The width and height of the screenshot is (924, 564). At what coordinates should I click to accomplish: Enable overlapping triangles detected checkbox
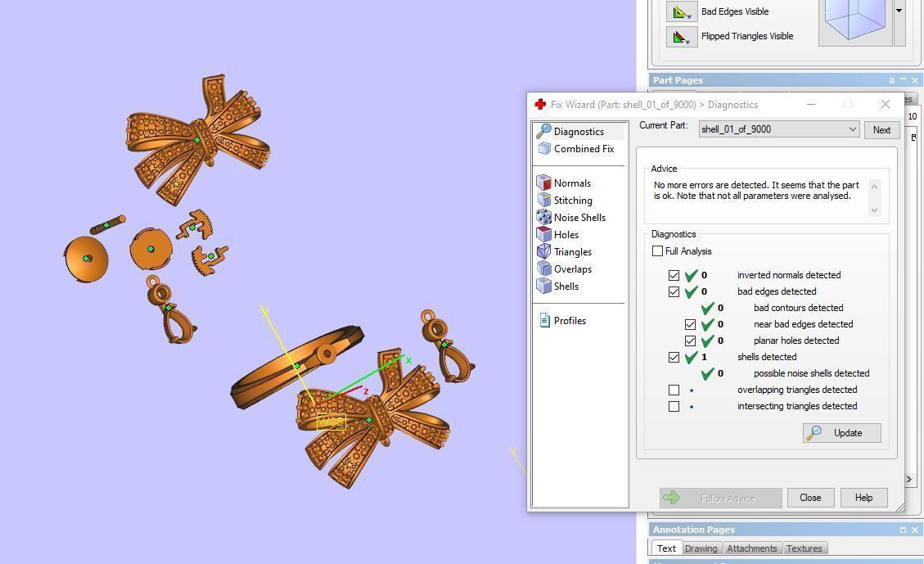[x=674, y=390]
